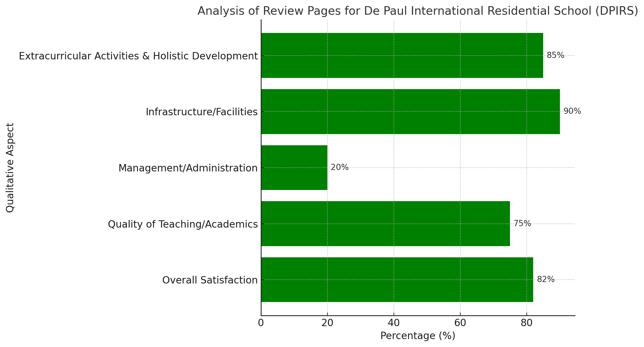
Task: Click the Extracurricular Activities category label
Action: [138, 56]
